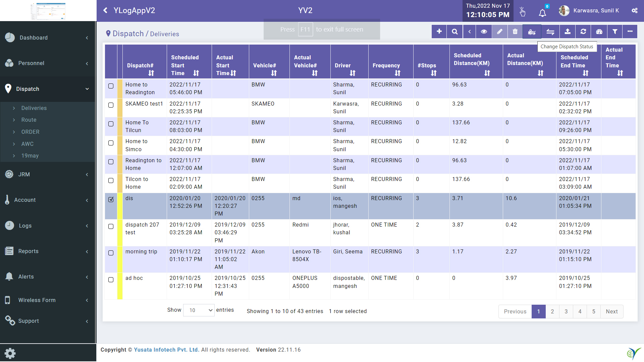Check the Home to Readington row checkbox
Viewport: 644px width, 362px height.
pos(111,86)
